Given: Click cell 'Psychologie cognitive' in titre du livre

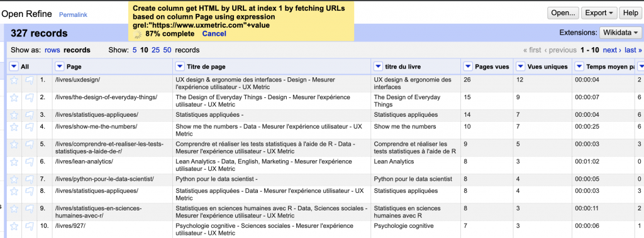Looking at the screenshot, I should coord(404,226).
